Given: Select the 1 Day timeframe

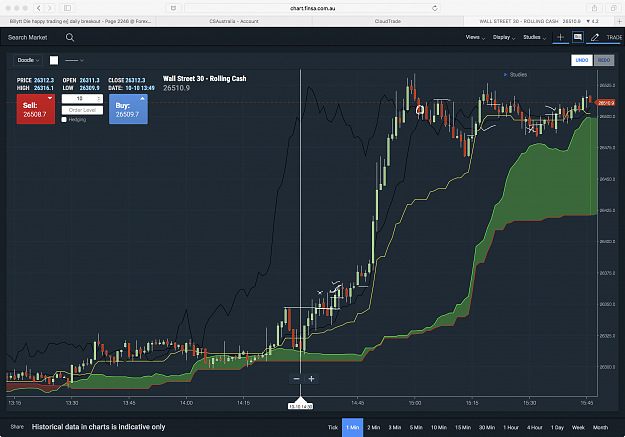Looking at the screenshot, I should tap(557, 427).
